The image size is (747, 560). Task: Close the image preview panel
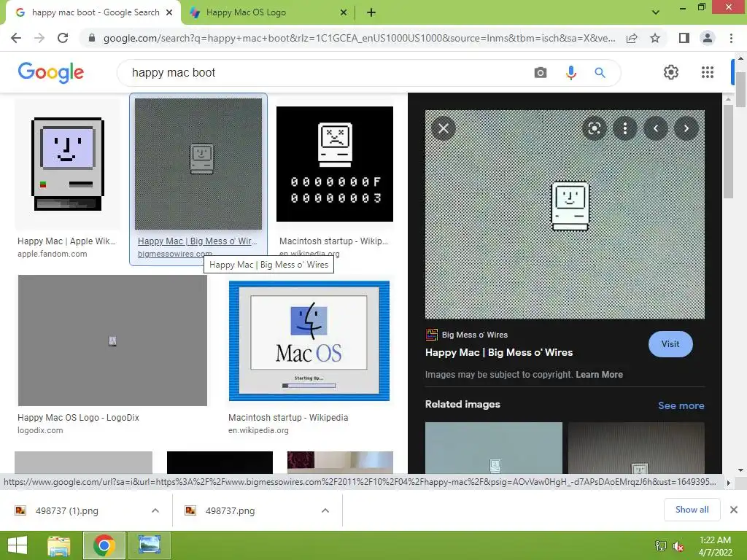(x=444, y=128)
